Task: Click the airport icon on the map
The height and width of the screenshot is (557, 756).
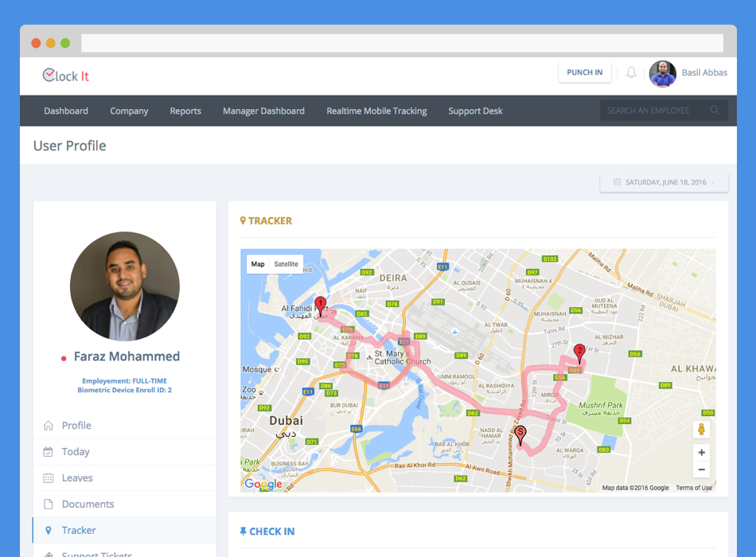Action: [454, 333]
